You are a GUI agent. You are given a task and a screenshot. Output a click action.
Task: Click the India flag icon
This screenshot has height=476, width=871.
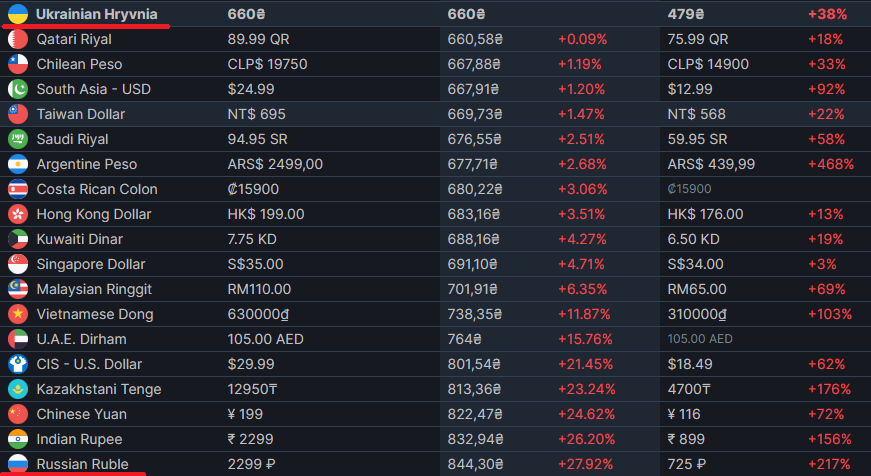(18, 439)
